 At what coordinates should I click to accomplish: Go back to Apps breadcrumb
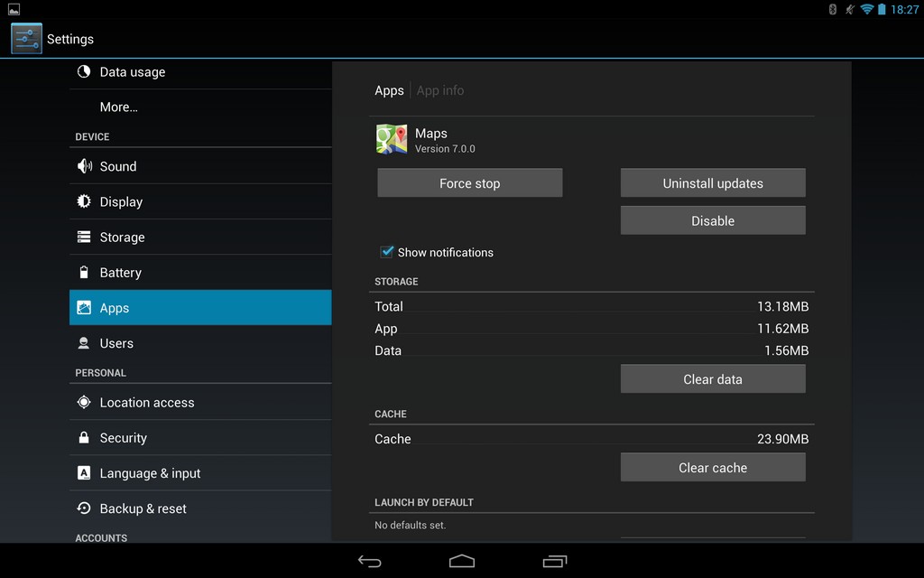[389, 90]
